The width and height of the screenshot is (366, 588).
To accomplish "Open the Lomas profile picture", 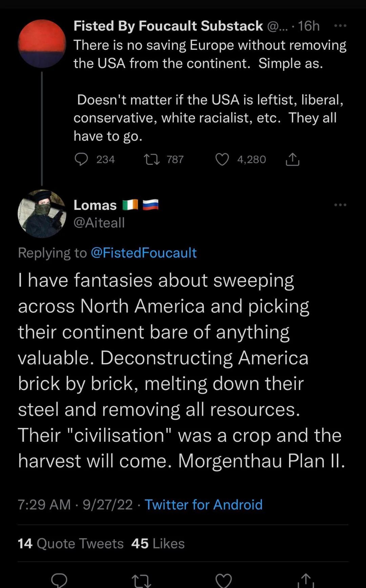I will click(x=42, y=214).
